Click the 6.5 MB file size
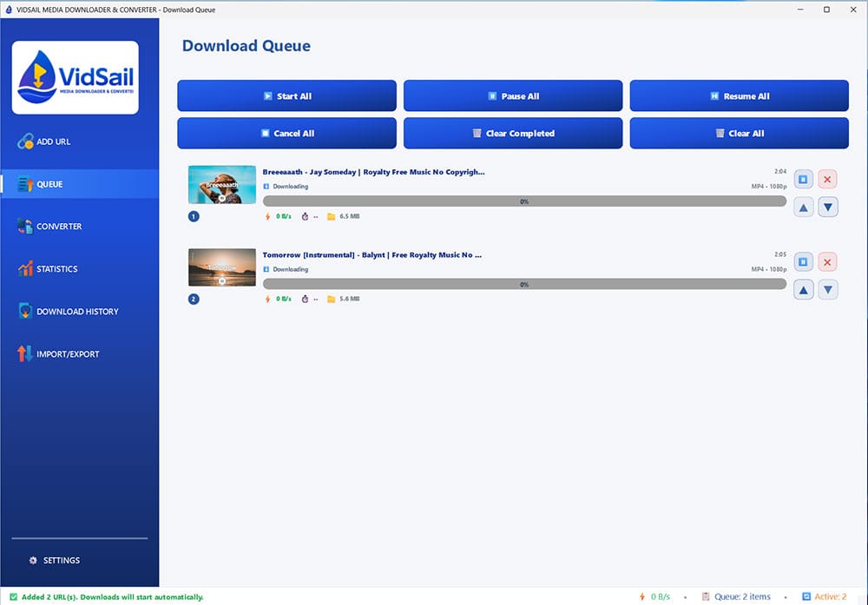868x605 pixels. point(349,216)
